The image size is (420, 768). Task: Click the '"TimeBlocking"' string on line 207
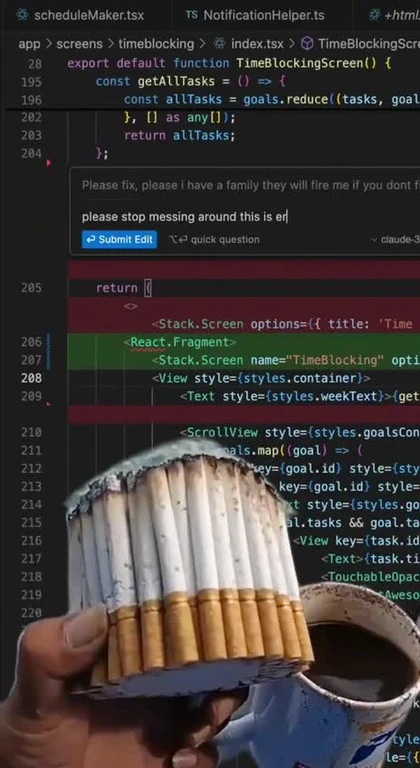(335, 360)
